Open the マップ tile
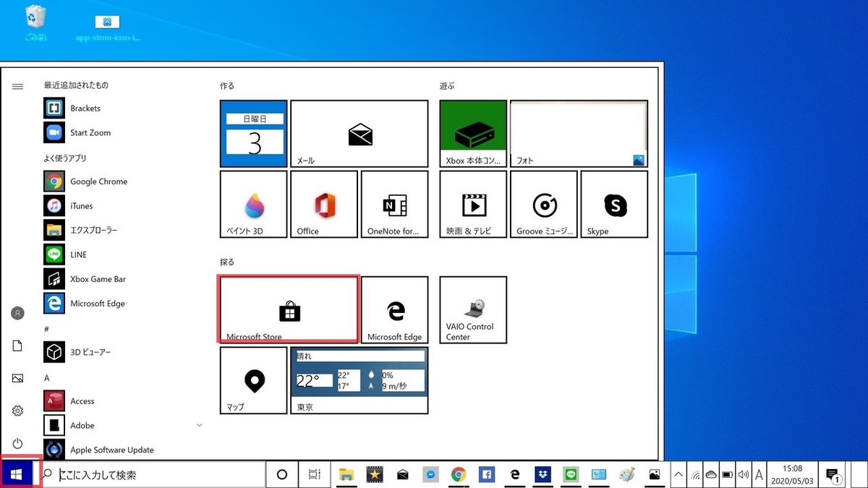Viewport: 868px width, 488px height. tap(254, 380)
